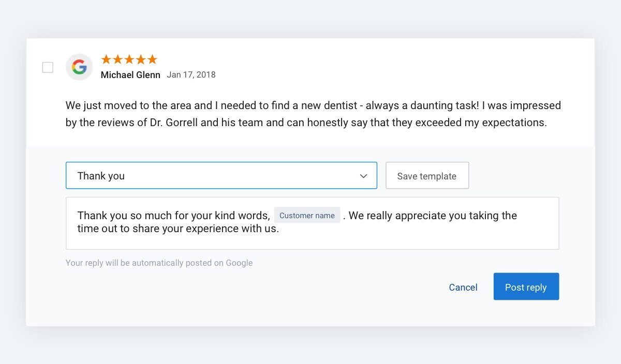
Task: Click the fourth star icon
Action: point(141,59)
